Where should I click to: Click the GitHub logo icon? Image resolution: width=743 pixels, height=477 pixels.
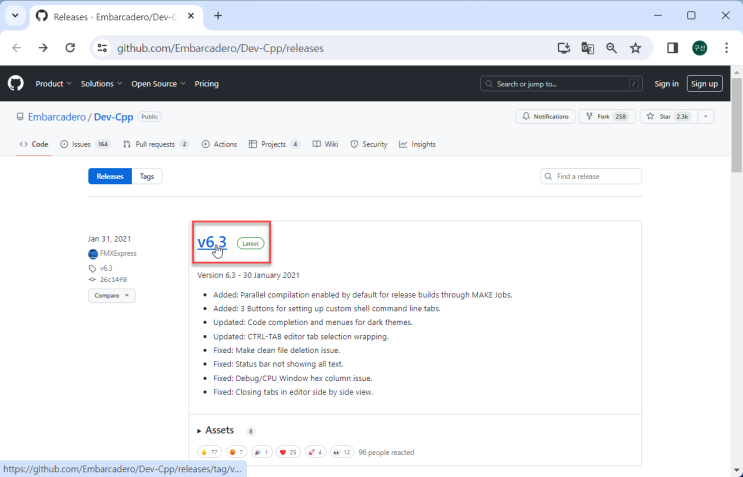point(16,84)
